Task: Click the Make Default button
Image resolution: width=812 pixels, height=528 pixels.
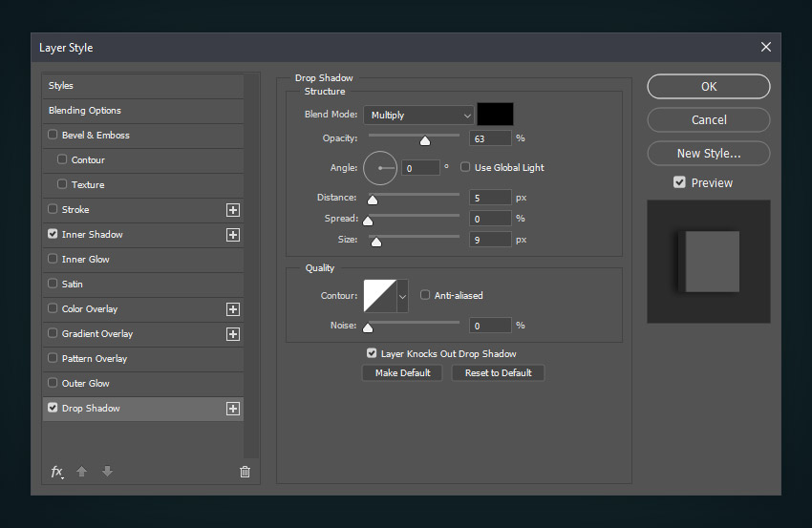Action: [402, 372]
